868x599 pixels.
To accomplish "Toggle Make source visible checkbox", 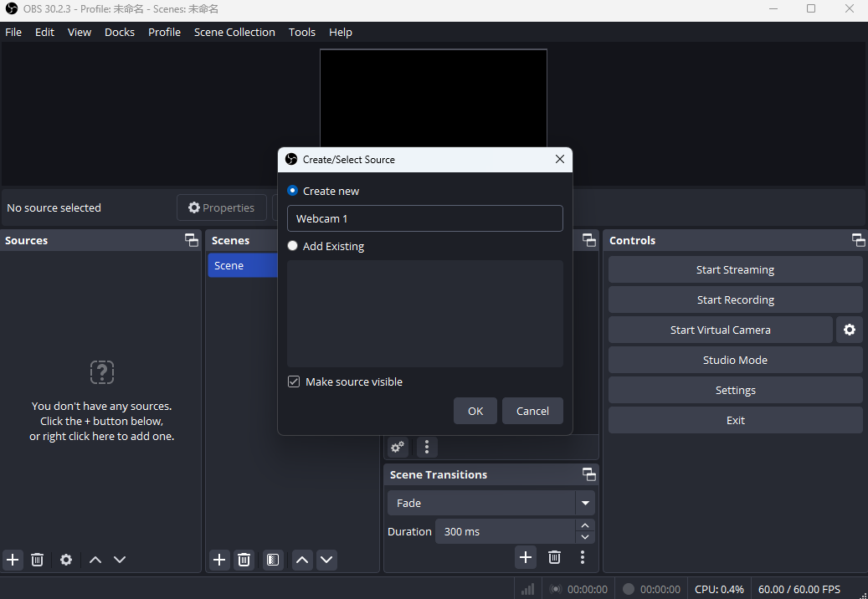I will [294, 381].
